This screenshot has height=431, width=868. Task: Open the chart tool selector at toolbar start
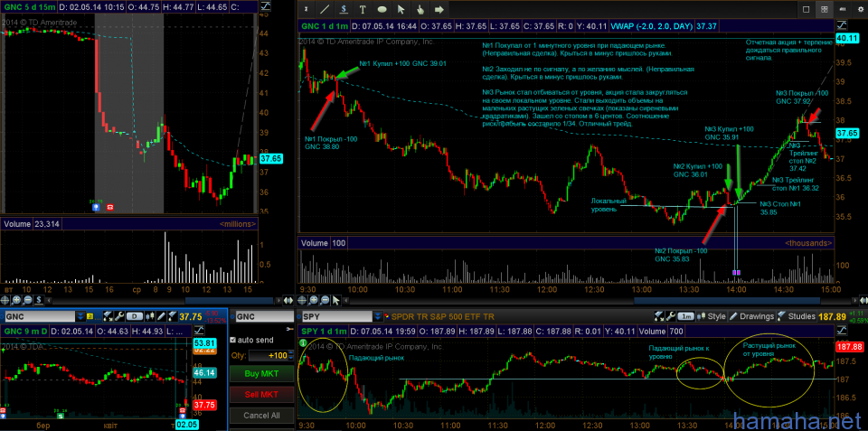click(x=307, y=9)
